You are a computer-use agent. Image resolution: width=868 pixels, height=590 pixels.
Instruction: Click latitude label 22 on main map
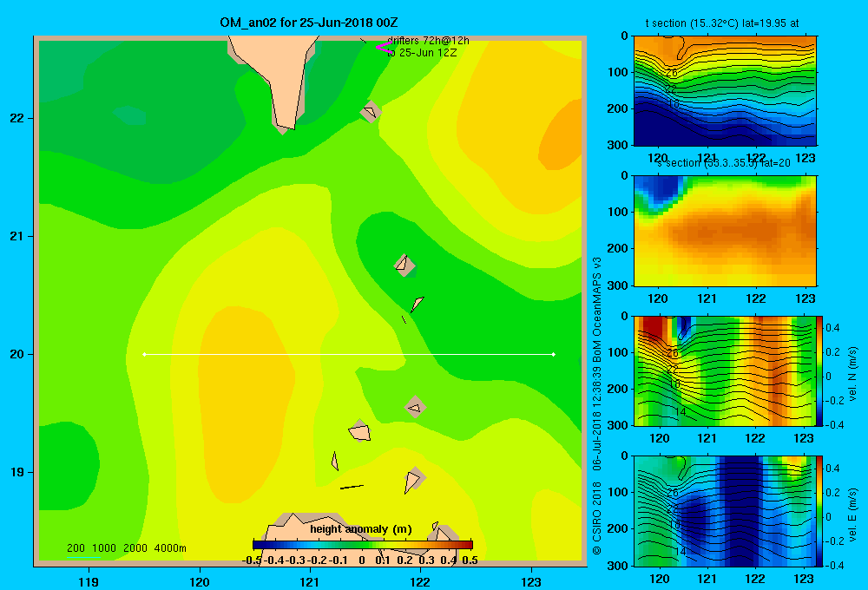pos(17,119)
